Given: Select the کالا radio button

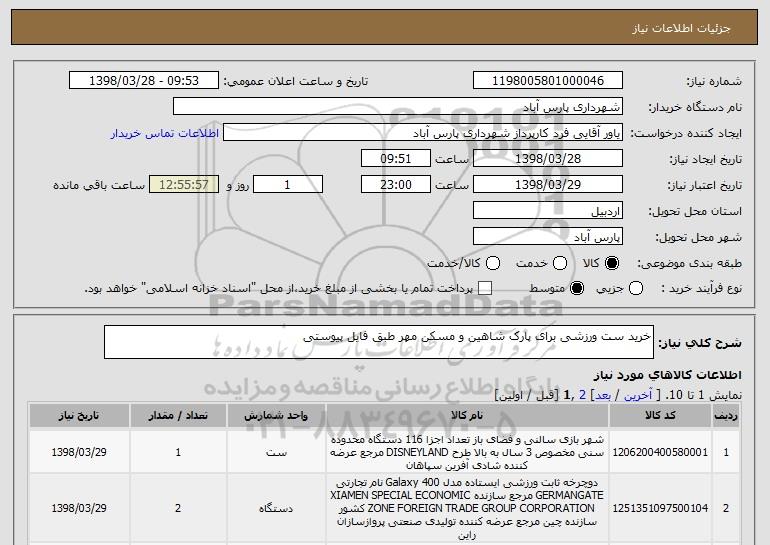Looking at the screenshot, I should pyautogui.click(x=612, y=264).
